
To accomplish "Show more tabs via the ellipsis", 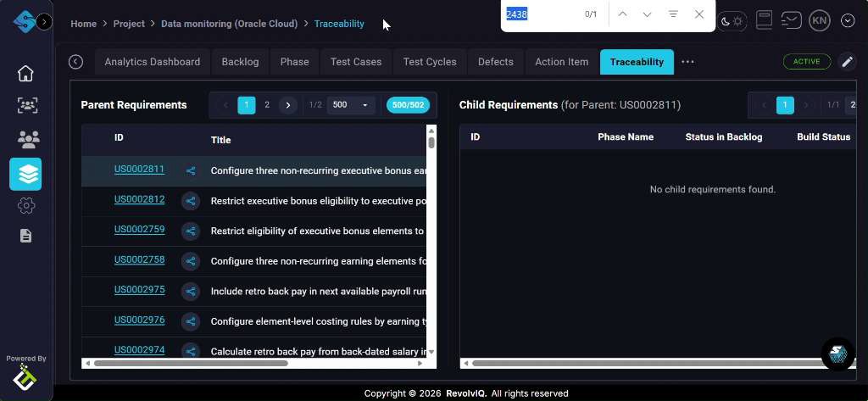I will [687, 62].
